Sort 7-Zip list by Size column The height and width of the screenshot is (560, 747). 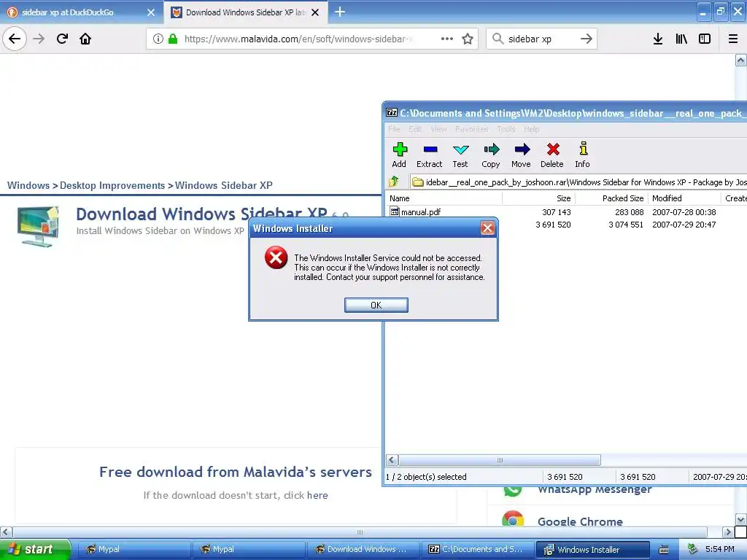point(538,198)
